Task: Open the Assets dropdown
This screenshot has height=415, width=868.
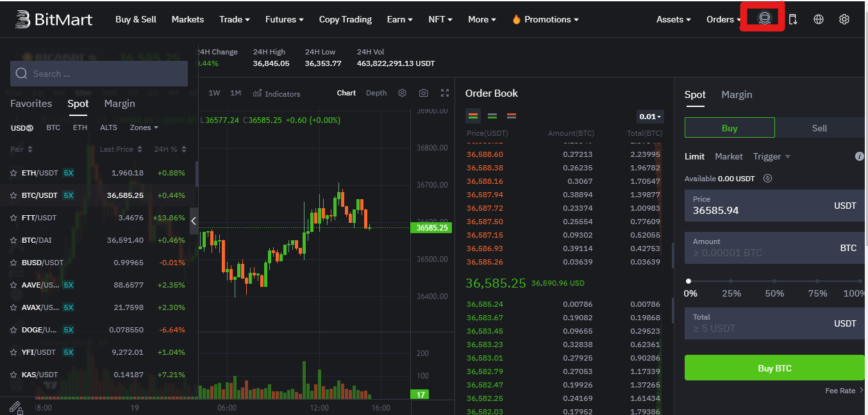Action: [674, 19]
